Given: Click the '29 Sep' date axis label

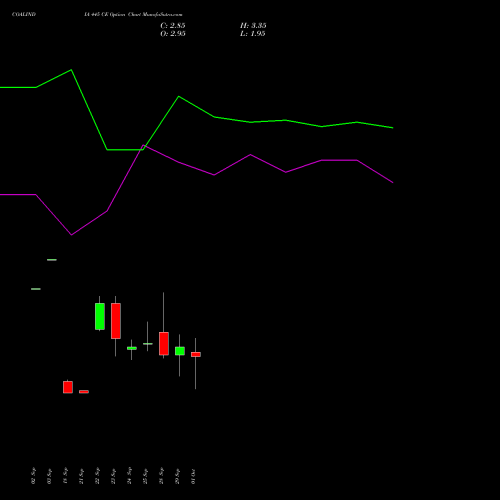Looking at the screenshot, I should 177,476.
